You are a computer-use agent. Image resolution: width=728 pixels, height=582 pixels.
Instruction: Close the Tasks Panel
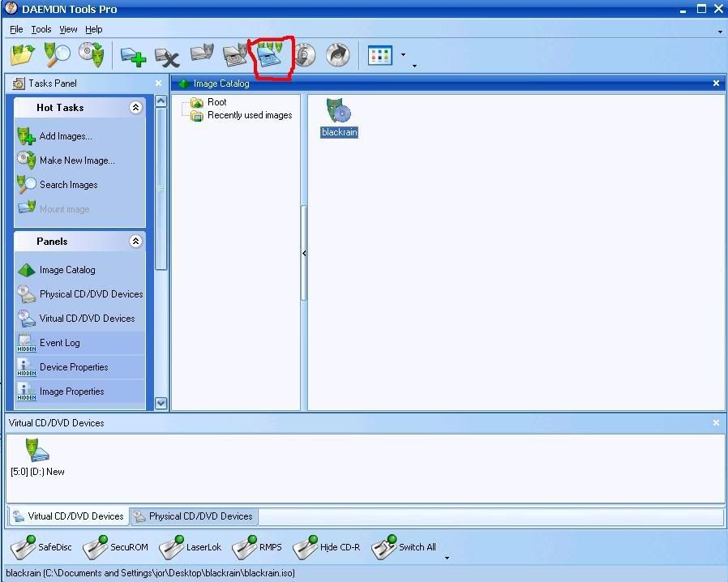click(x=158, y=83)
